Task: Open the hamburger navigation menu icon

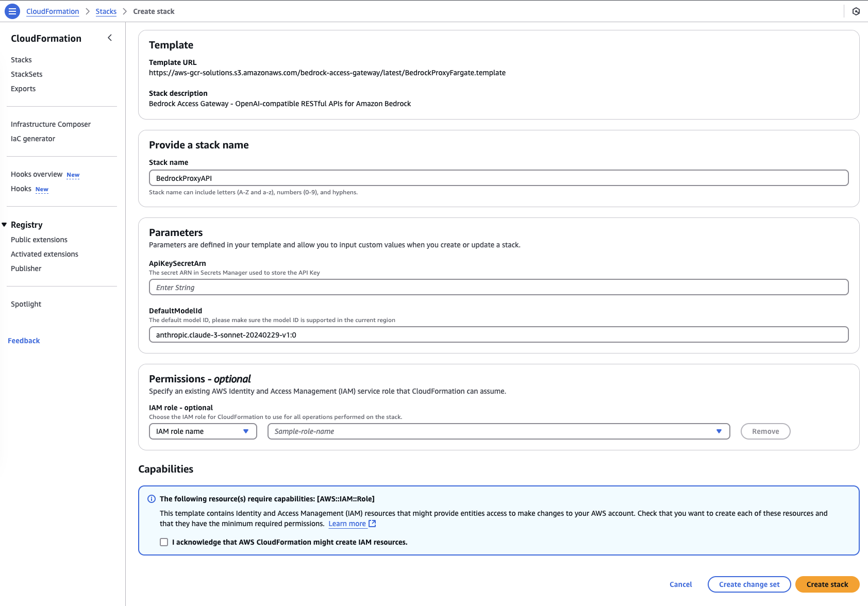Action: tap(12, 11)
